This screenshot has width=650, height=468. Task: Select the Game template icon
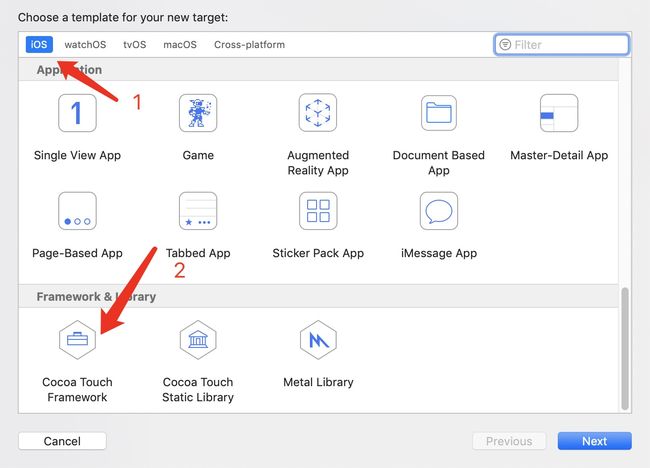click(x=198, y=113)
